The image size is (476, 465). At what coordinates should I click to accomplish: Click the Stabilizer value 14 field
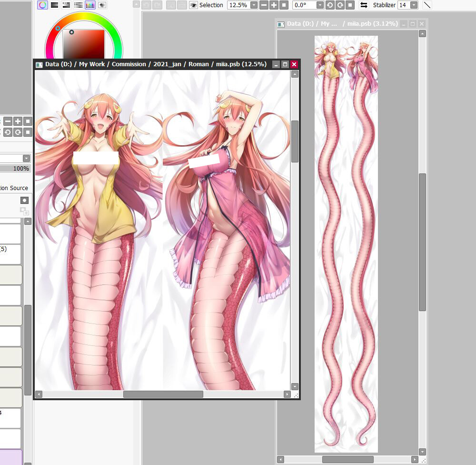point(404,5)
